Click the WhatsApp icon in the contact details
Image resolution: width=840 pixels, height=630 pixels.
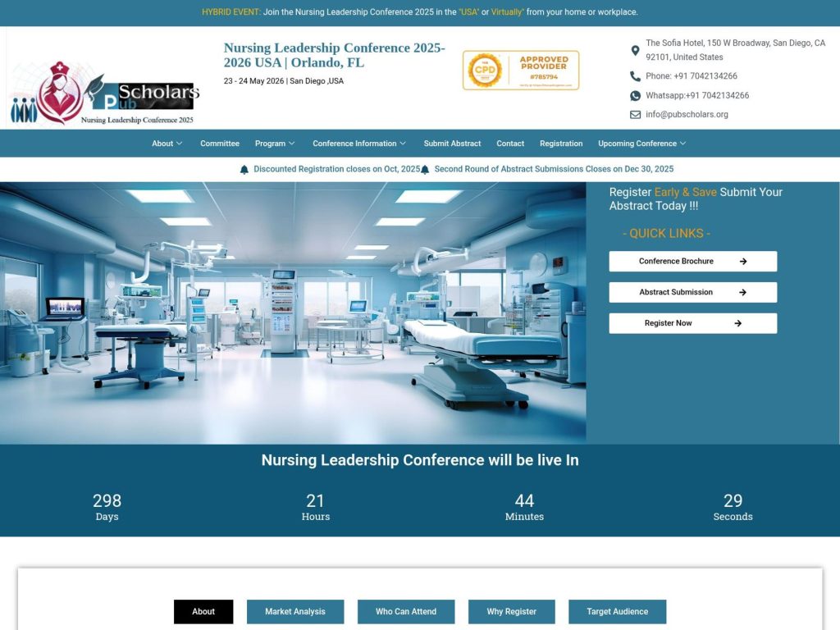(x=636, y=95)
